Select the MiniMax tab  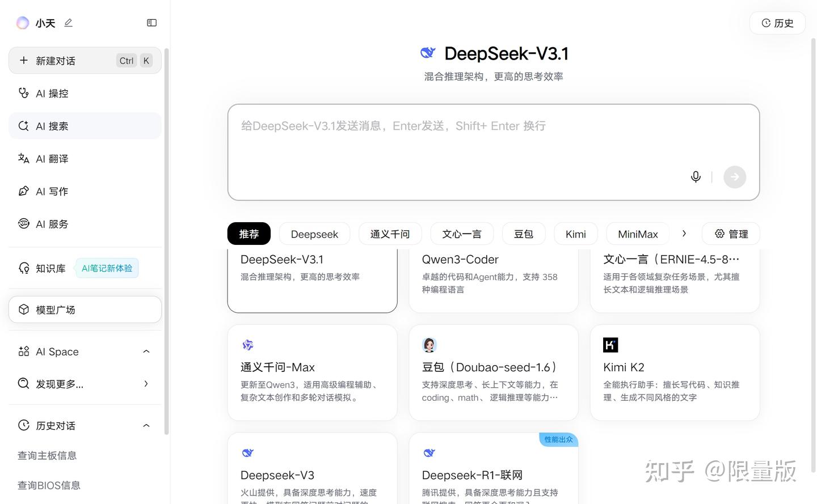(x=638, y=234)
